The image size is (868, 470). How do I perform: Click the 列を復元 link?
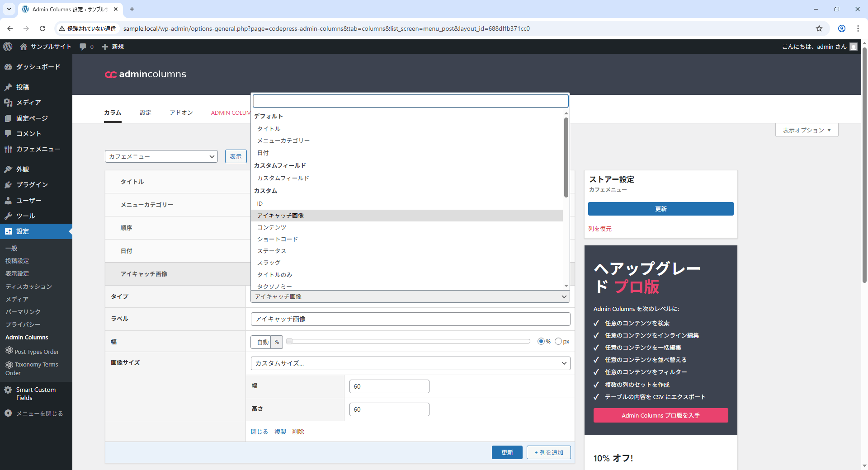click(600, 229)
